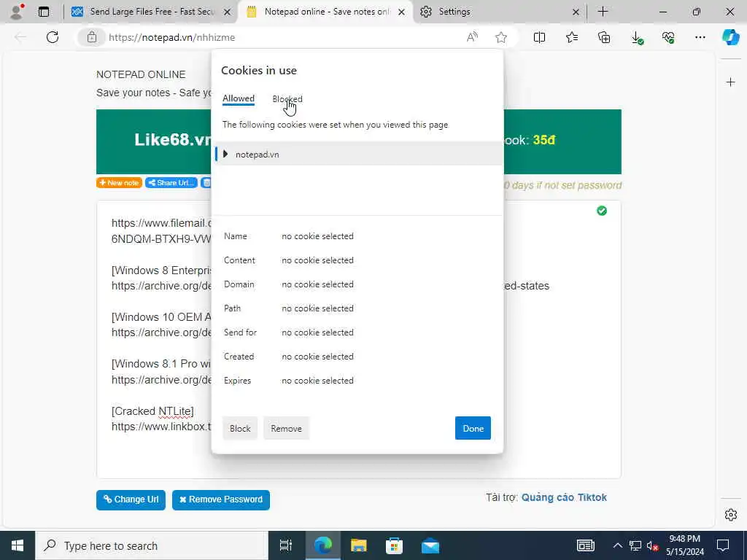Open File Explorer from the taskbar
Image resolution: width=747 pixels, height=560 pixels.
358,545
